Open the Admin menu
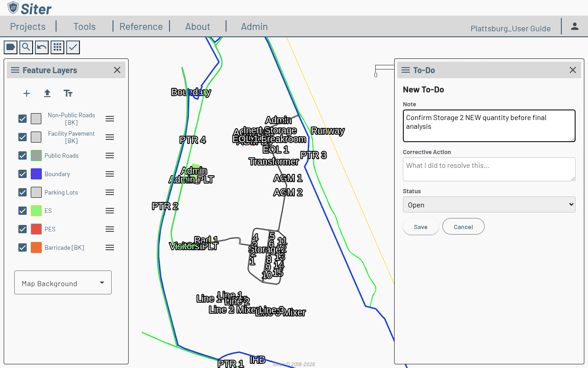 [x=254, y=27]
